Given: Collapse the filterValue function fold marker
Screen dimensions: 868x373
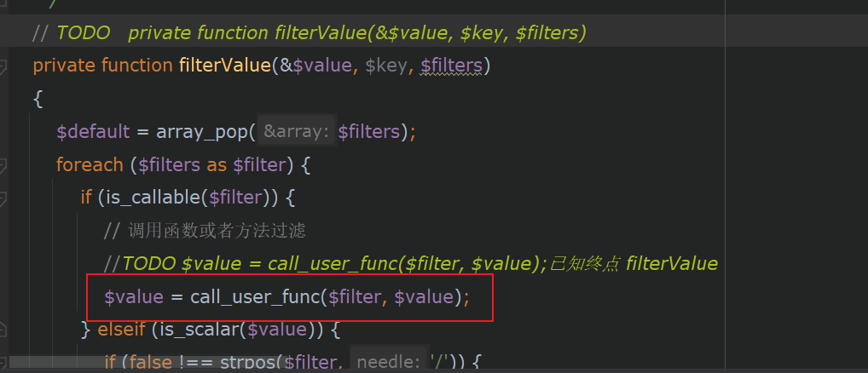Looking at the screenshot, I should [4, 66].
